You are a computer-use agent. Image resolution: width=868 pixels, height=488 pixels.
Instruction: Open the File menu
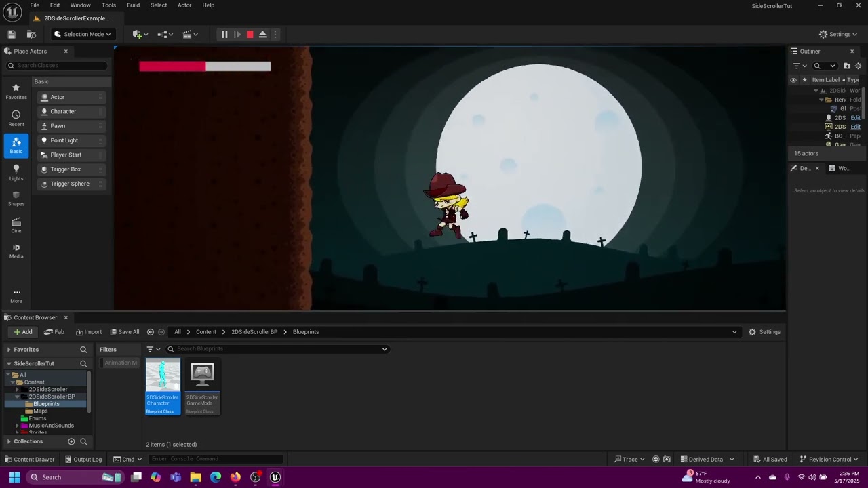point(35,5)
